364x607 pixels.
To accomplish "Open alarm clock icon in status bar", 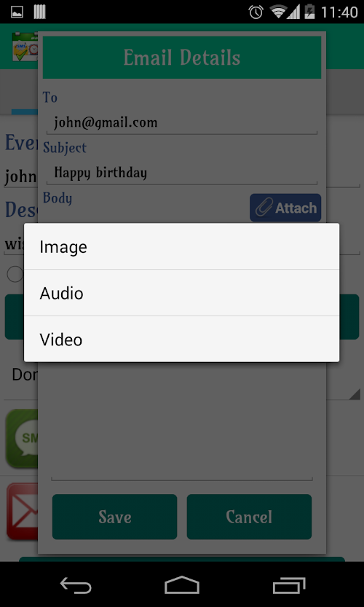I will click(256, 12).
